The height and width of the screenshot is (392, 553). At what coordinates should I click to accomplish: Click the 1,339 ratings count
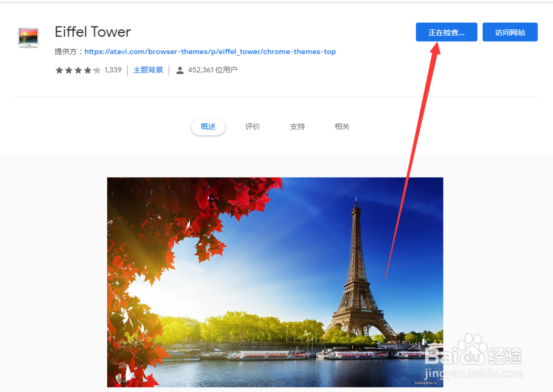point(113,70)
